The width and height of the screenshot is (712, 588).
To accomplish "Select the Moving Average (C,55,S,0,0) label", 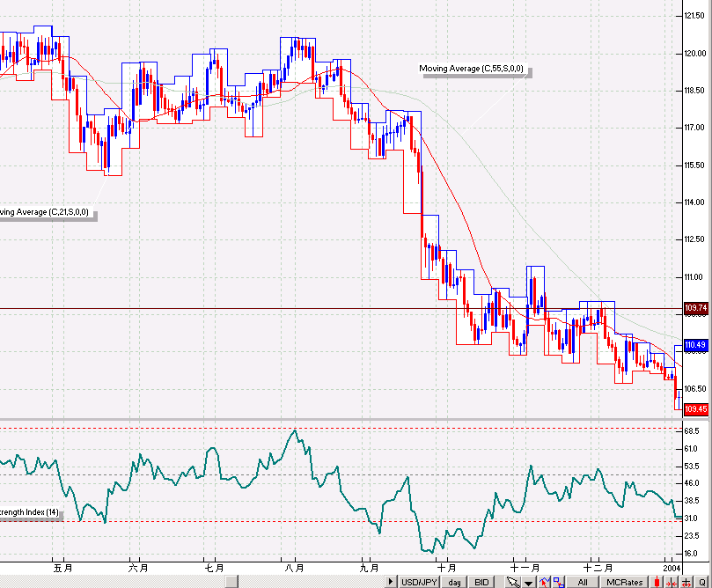I will [x=473, y=69].
